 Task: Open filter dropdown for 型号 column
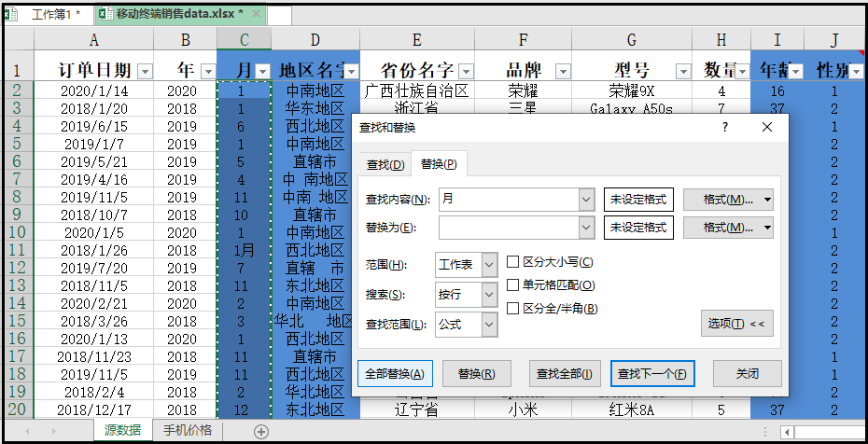point(683,71)
